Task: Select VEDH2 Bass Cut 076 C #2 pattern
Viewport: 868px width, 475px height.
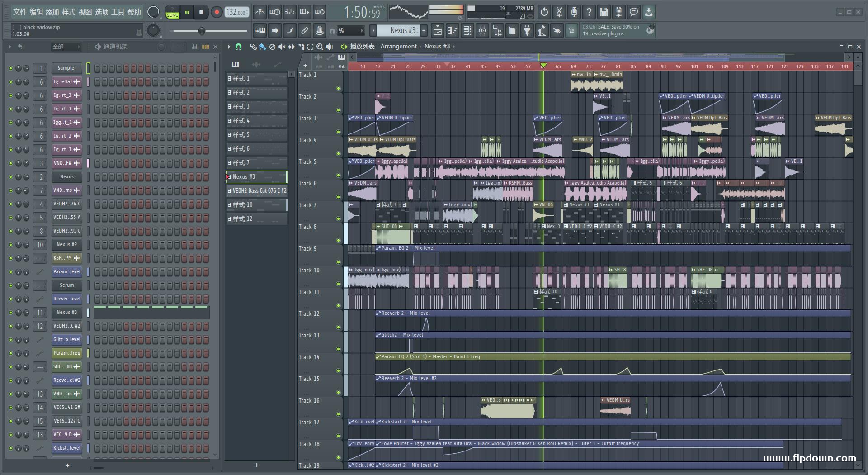Action: tap(257, 191)
